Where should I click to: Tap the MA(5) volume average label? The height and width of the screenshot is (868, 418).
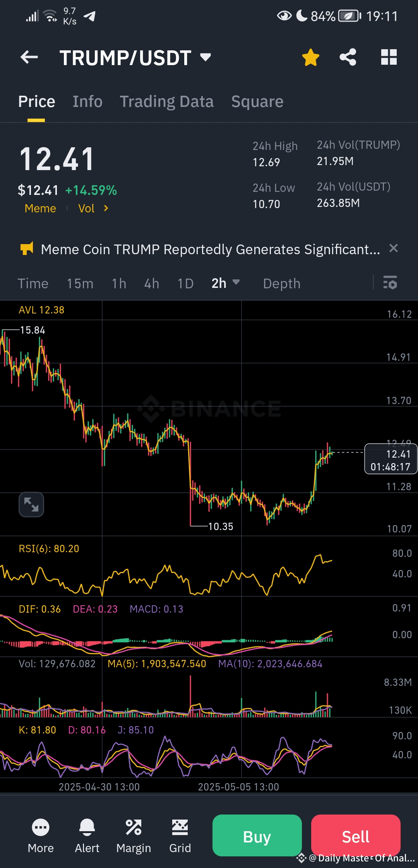pos(157,664)
